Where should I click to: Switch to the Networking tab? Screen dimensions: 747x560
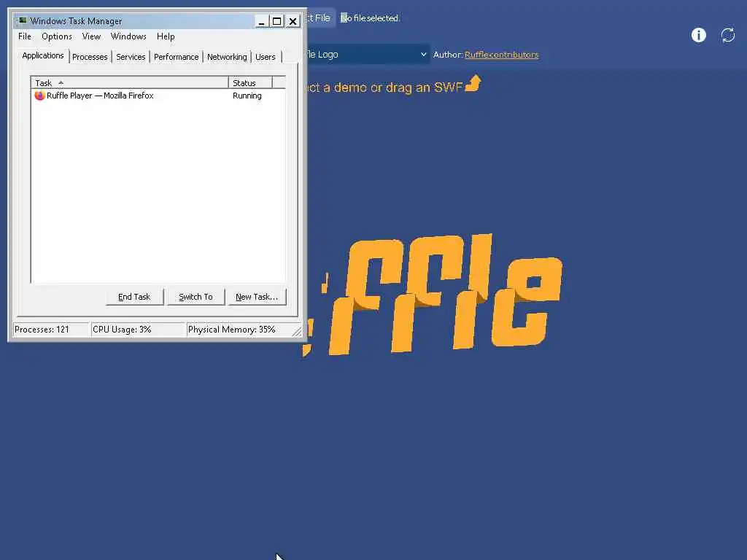coord(227,57)
